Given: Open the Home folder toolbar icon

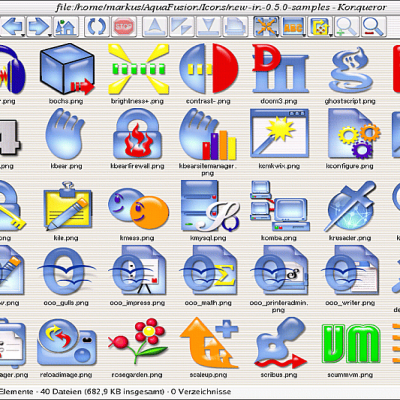Looking at the screenshot, I should pyautogui.click(x=66, y=26).
